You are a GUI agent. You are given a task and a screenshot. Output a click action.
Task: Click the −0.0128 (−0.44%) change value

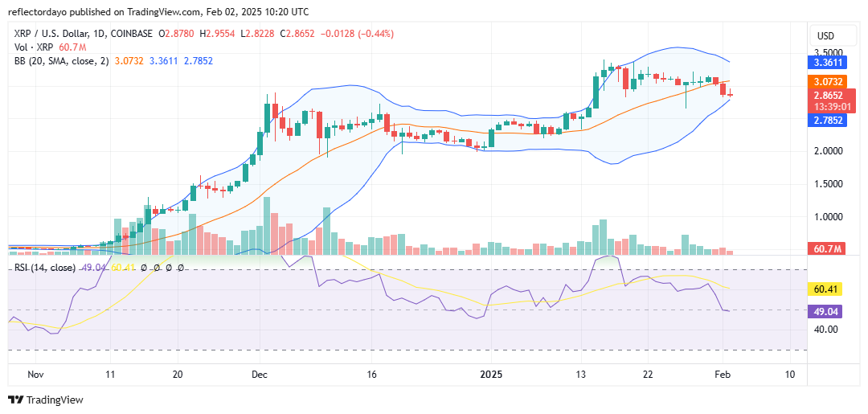[x=355, y=34]
